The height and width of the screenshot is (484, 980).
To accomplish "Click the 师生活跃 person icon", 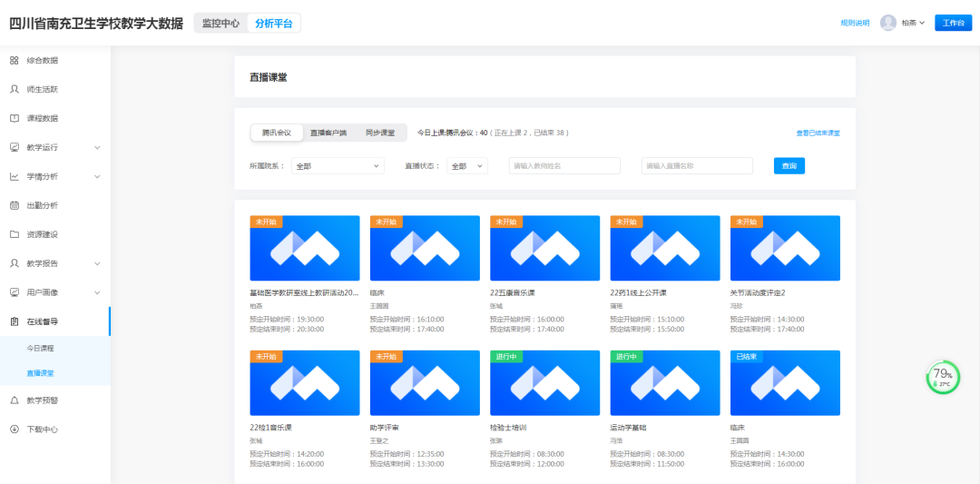I will point(15,89).
